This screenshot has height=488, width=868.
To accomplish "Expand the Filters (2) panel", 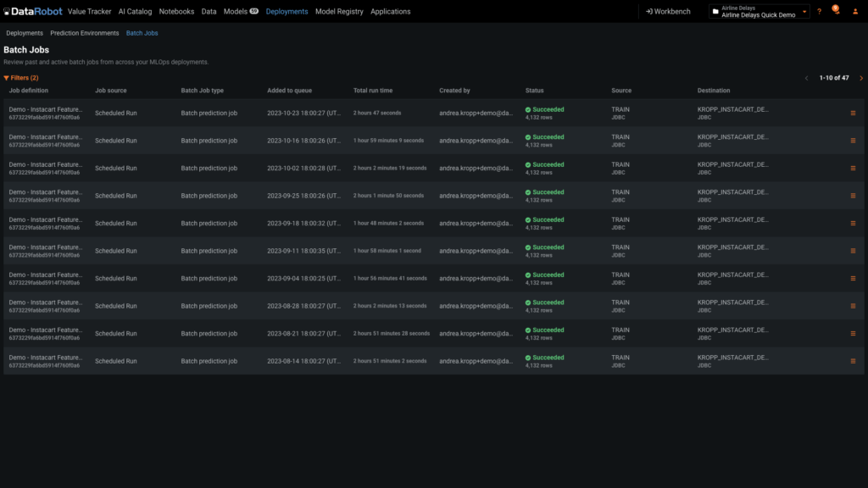I will (x=21, y=78).
